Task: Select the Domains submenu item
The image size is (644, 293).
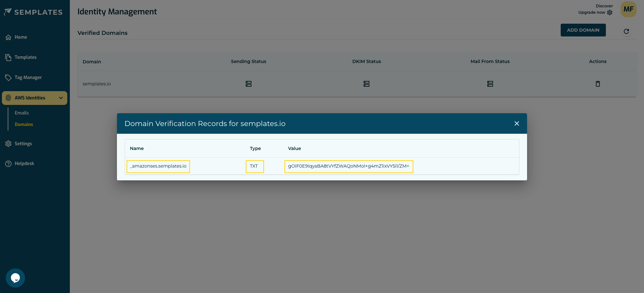Action: coord(24,124)
